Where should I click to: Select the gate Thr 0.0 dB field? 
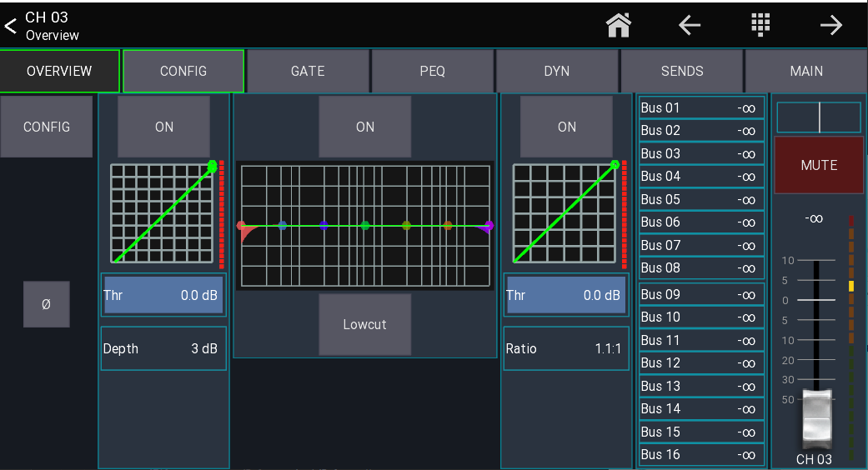(163, 295)
